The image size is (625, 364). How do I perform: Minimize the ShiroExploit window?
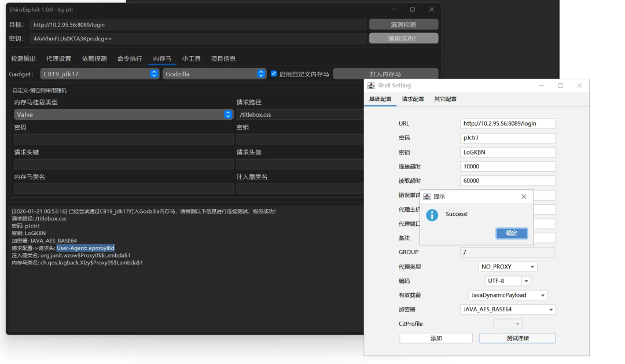tap(394, 10)
